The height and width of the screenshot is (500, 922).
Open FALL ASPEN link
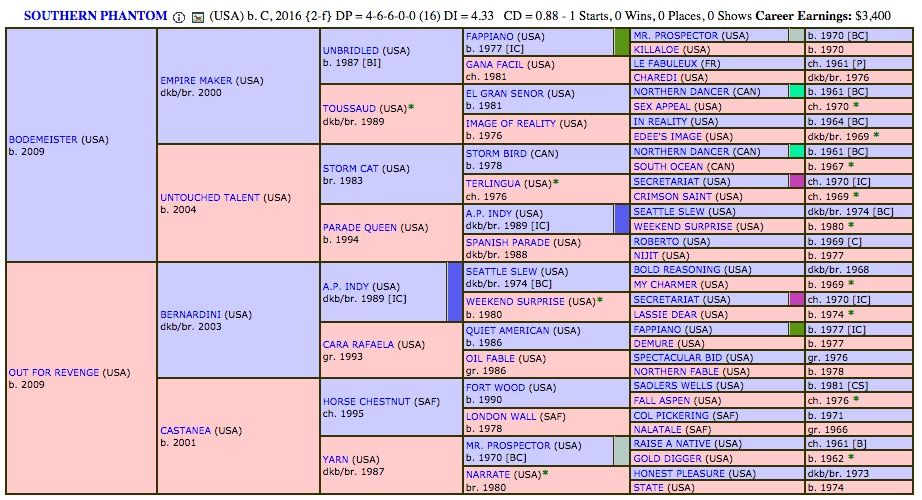click(662, 401)
